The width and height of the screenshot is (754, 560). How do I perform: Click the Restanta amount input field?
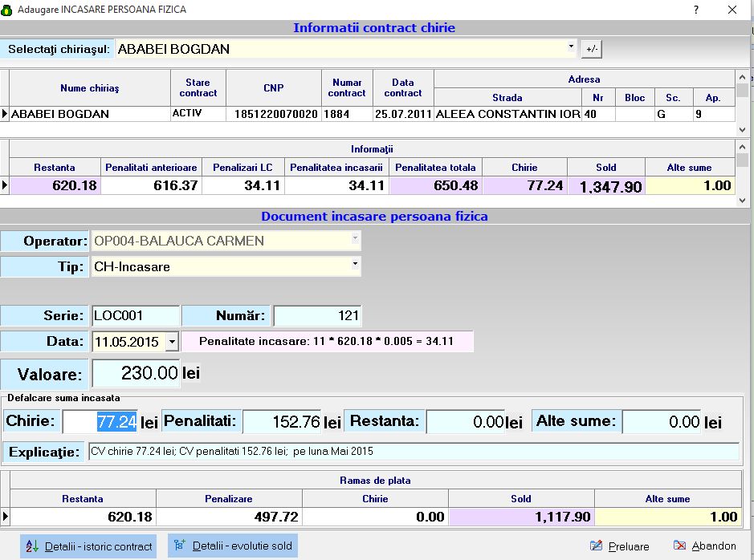coord(466,422)
